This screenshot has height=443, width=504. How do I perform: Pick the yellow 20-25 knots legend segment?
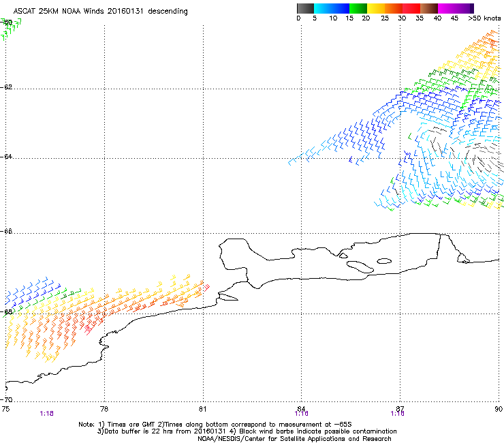[x=376, y=8]
